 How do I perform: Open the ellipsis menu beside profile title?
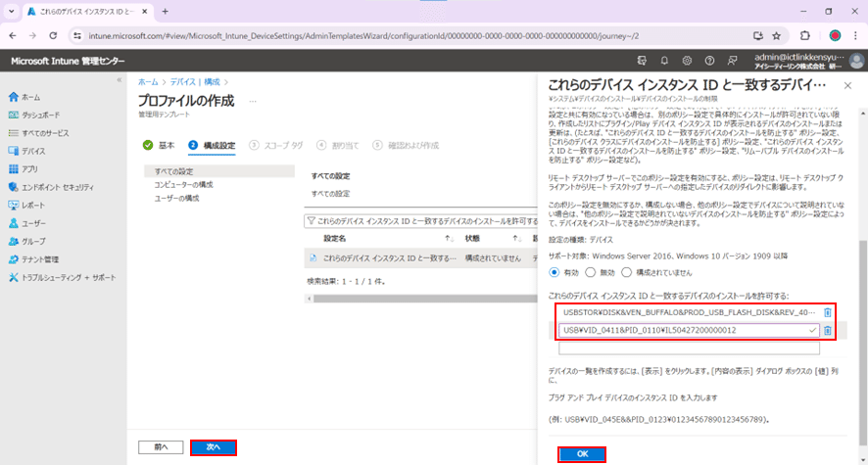click(x=253, y=102)
